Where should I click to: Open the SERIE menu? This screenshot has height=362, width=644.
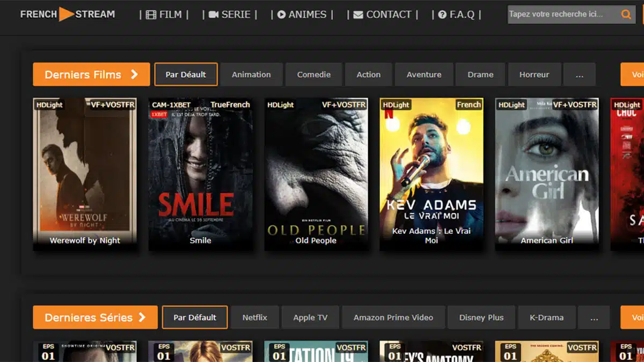click(x=230, y=14)
